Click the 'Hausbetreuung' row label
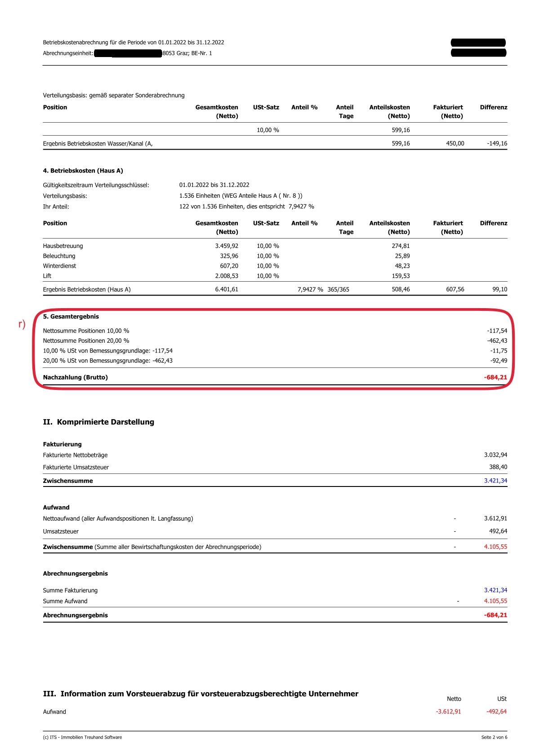 [x=63, y=246]
